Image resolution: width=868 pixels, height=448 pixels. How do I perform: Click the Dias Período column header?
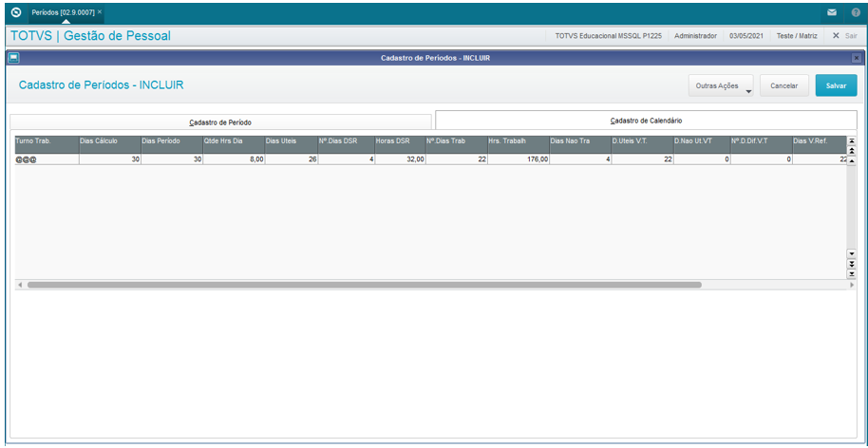(172, 144)
